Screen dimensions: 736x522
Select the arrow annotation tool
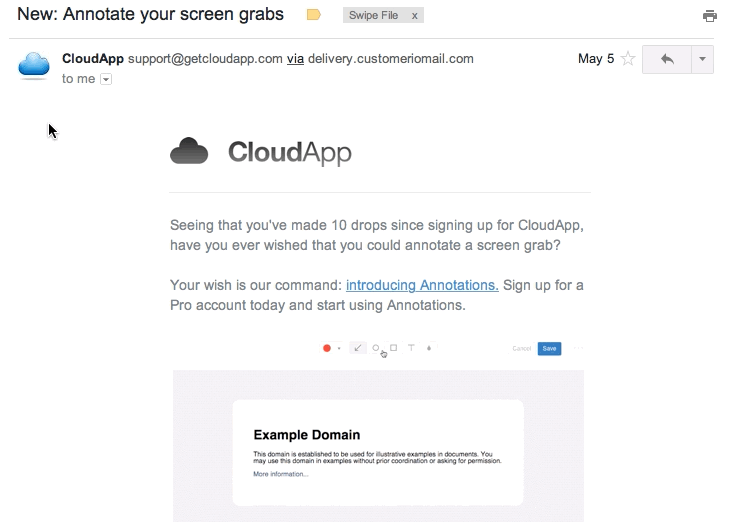358,348
